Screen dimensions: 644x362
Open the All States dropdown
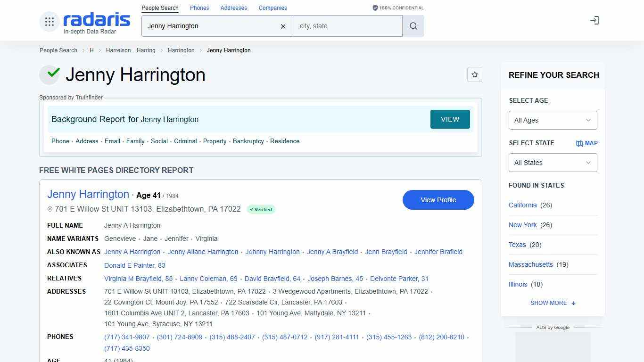553,163
